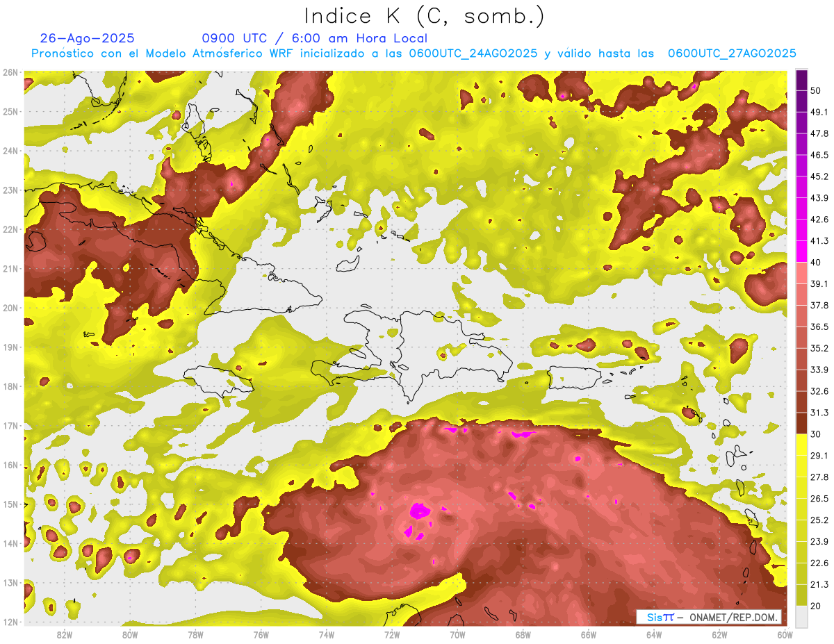Click the "72W" longitude label
Screen dimensions: 834x644
coord(392,634)
